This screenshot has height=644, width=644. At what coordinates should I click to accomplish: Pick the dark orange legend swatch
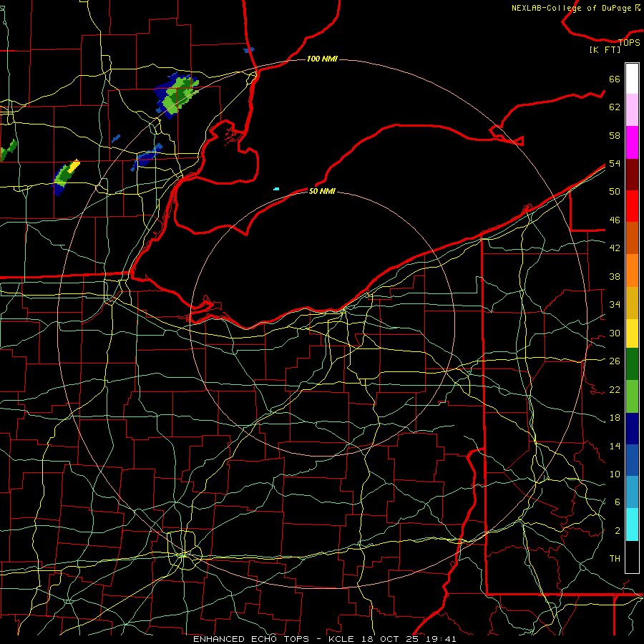[x=632, y=238]
